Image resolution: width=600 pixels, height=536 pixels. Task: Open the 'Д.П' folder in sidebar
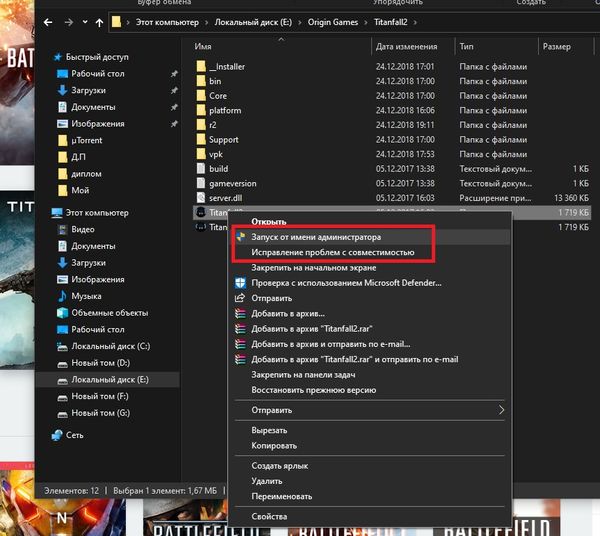78,157
